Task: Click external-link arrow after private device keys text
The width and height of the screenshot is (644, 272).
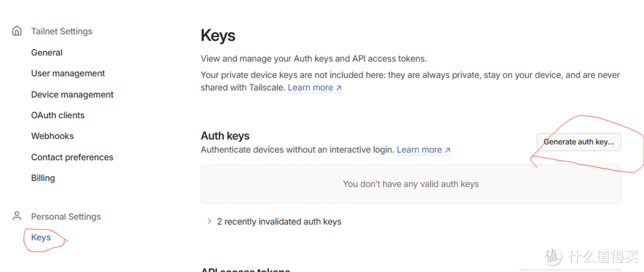Action: (x=339, y=88)
